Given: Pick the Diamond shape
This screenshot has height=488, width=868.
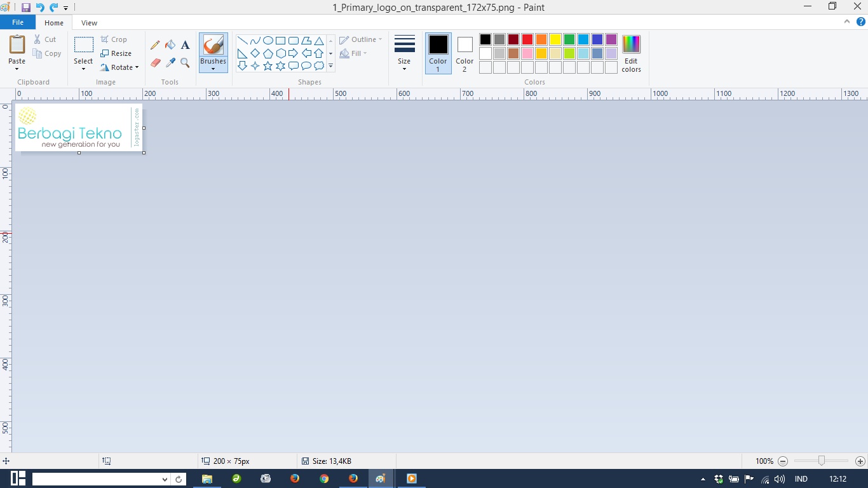Looking at the screenshot, I should click(x=255, y=53).
